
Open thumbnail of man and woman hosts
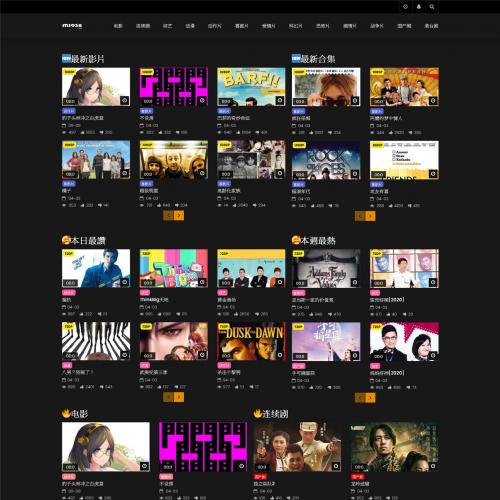pyautogui.click(x=404, y=342)
